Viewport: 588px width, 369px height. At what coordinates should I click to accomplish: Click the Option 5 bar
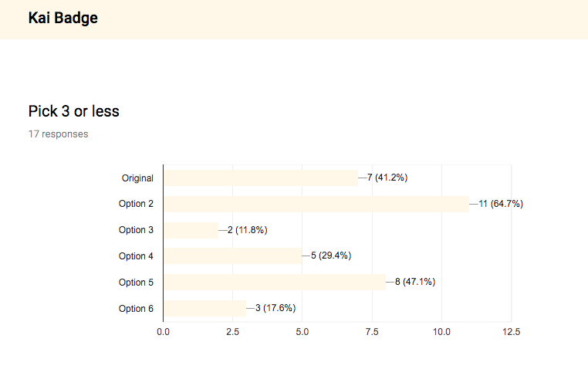coord(275,282)
